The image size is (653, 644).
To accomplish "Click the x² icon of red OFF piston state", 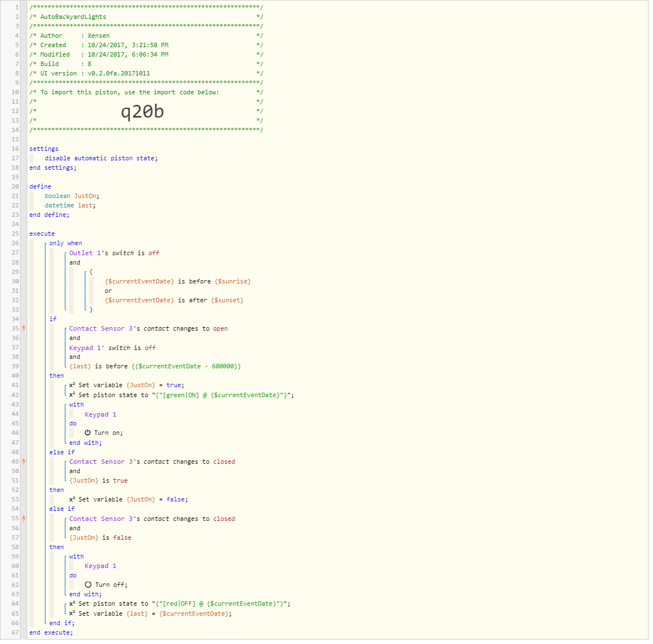I will [72, 604].
